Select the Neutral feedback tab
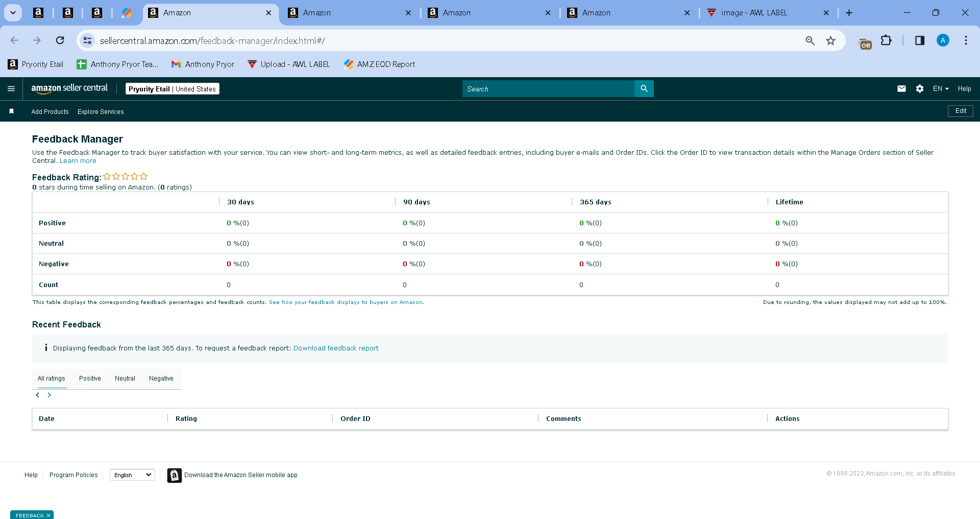The image size is (980, 519). coord(125,379)
